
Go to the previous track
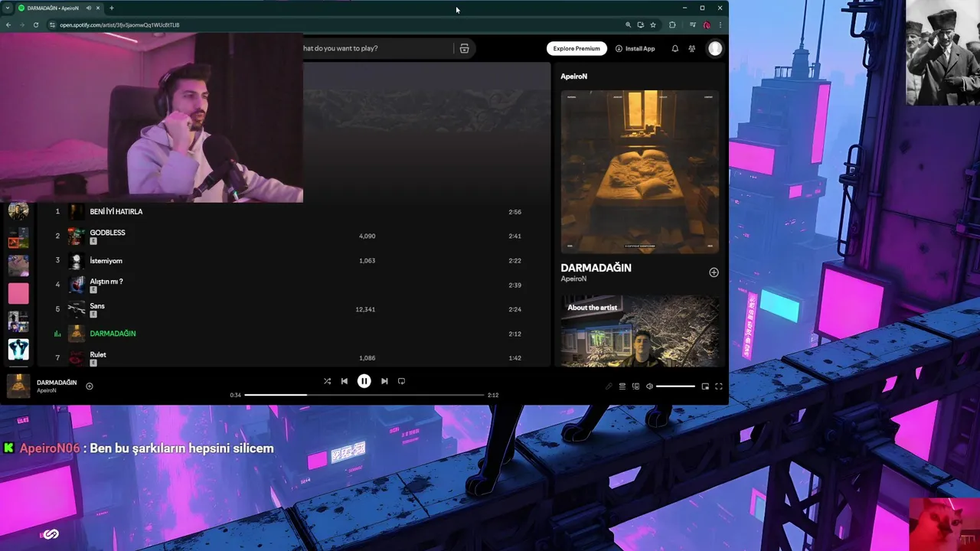pyautogui.click(x=344, y=381)
